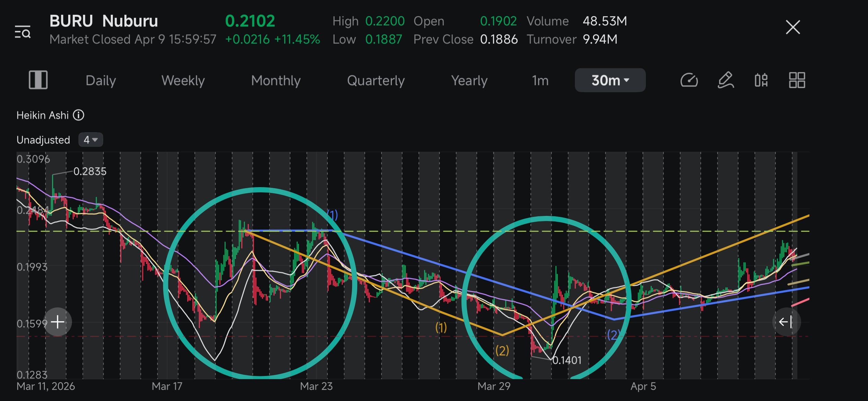Click the 0.1401 low price marker
This screenshot has width=868, height=401.
click(x=567, y=360)
